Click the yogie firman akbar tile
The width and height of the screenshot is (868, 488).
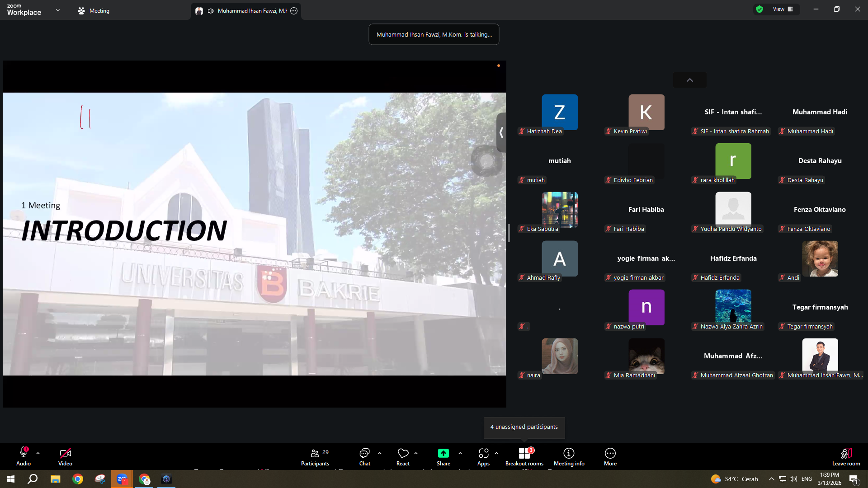point(646,258)
